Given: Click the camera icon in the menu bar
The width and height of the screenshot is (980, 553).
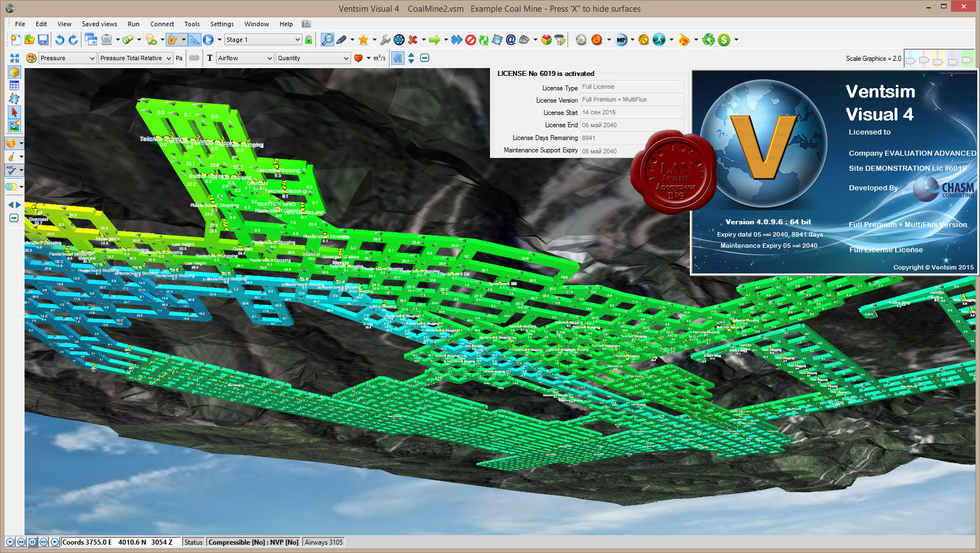Looking at the screenshot, I should [x=306, y=24].
